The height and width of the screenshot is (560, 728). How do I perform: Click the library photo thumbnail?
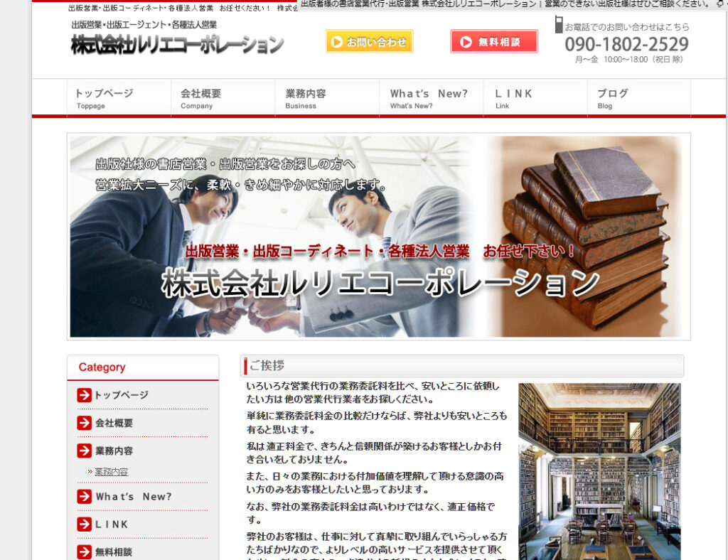point(599,470)
